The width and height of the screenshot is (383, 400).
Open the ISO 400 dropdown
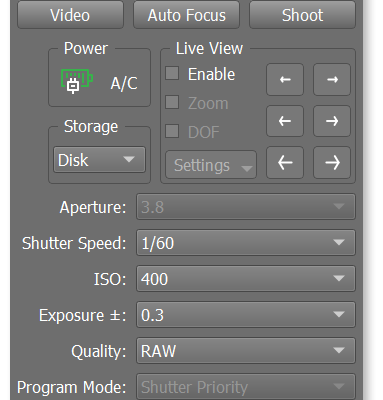246,279
